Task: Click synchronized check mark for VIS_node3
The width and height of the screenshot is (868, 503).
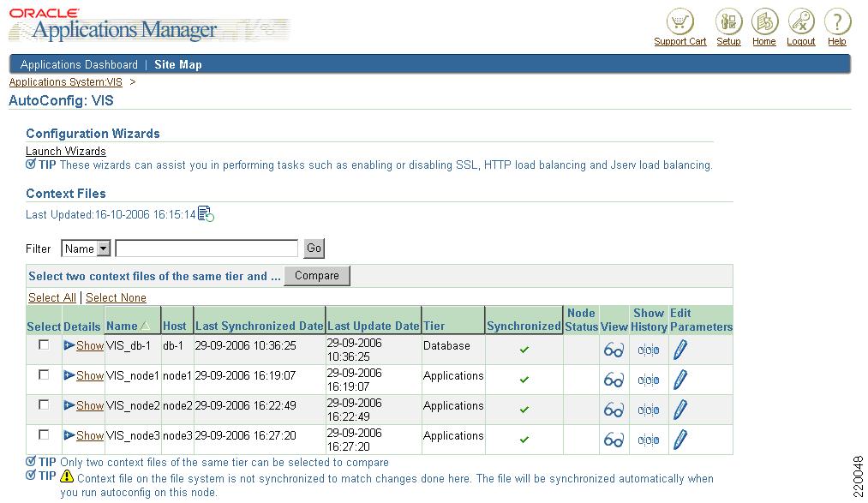Action: 524,440
